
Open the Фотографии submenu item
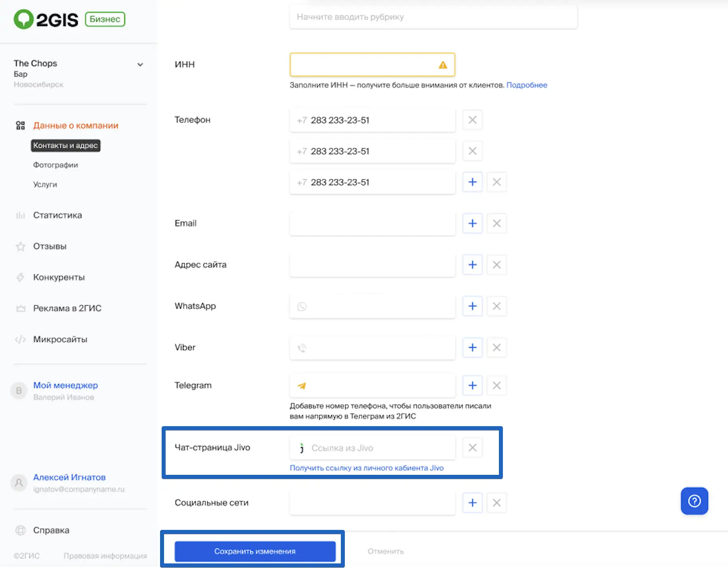pyautogui.click(x=55, y=165)
